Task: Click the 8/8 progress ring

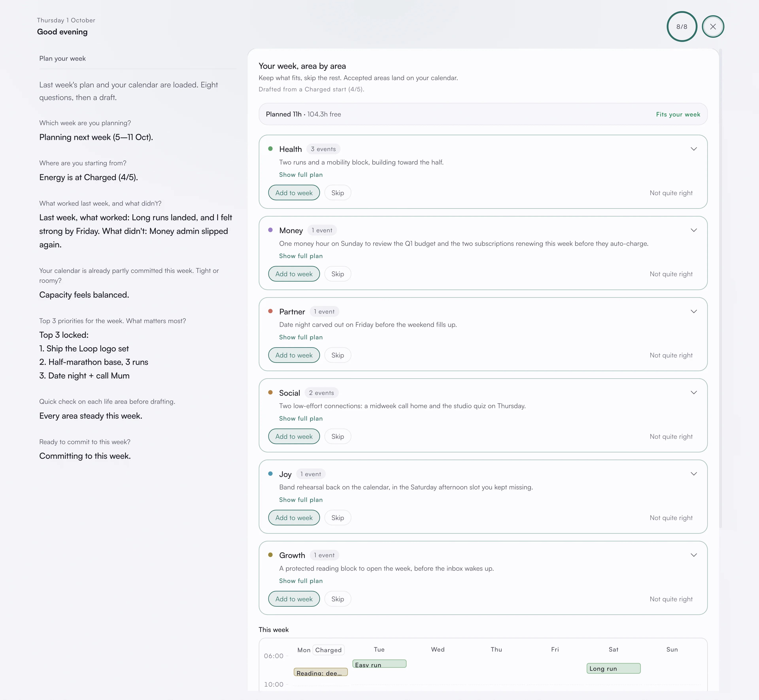Action: tap(682, 26)
